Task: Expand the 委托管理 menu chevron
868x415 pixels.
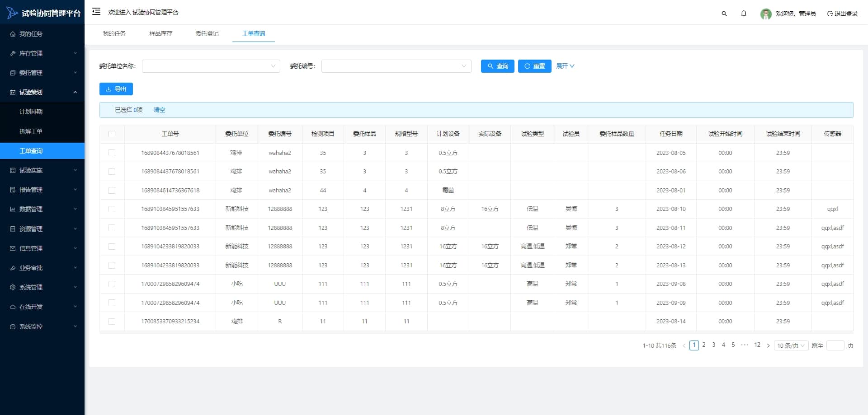Action: click(x=75, y=73)
